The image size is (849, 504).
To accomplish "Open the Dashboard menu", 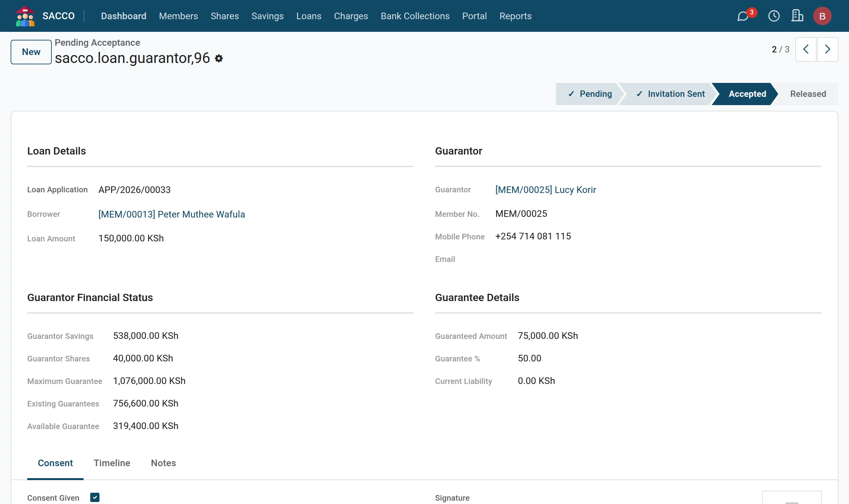I will click(x=124, y=16).
